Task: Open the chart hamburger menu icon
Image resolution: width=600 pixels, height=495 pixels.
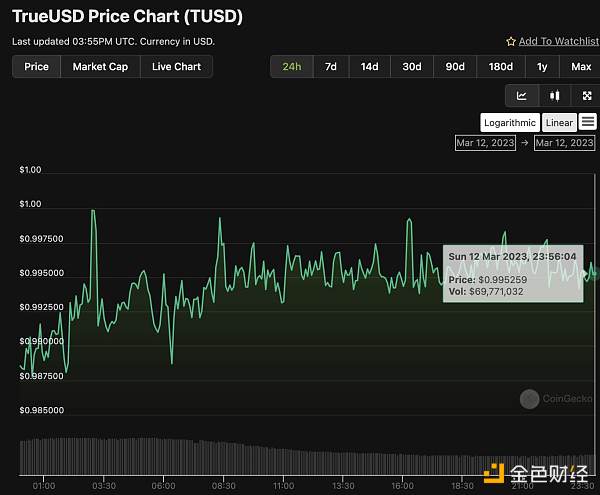Action: (588, 122)
